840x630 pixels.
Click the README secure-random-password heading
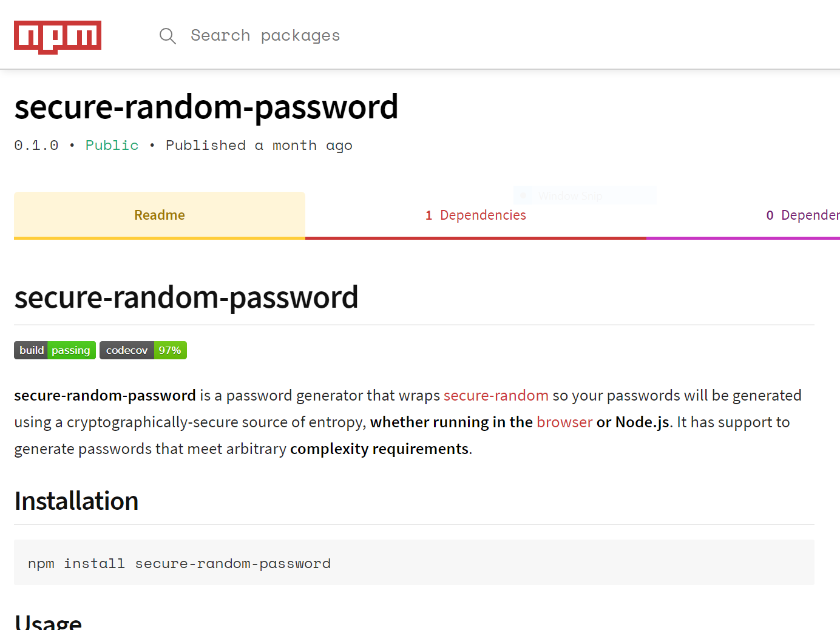pyautogui.click(x=186, y=297)
